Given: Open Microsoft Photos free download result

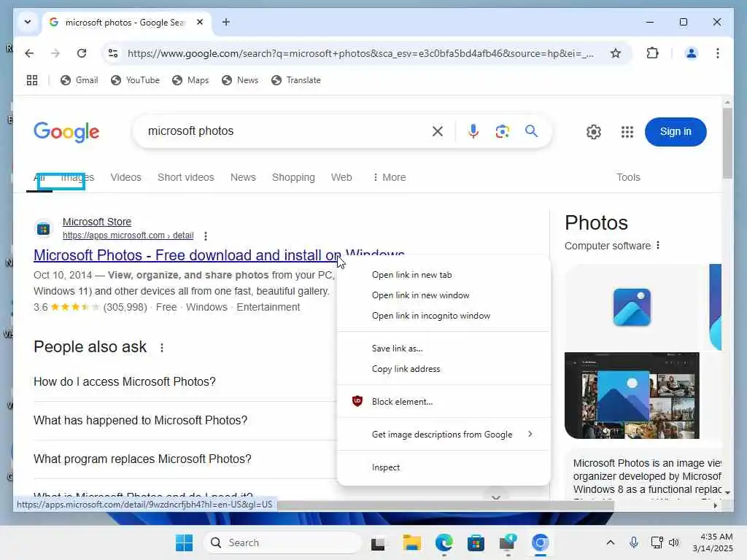Looking at the screenshot, I should coord(187,255).
